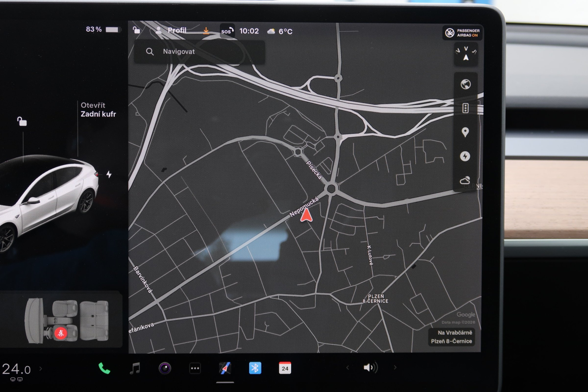Toggle traffic lights display on map
The height and width of the screenshot is (392, 588).
(465, 108)
